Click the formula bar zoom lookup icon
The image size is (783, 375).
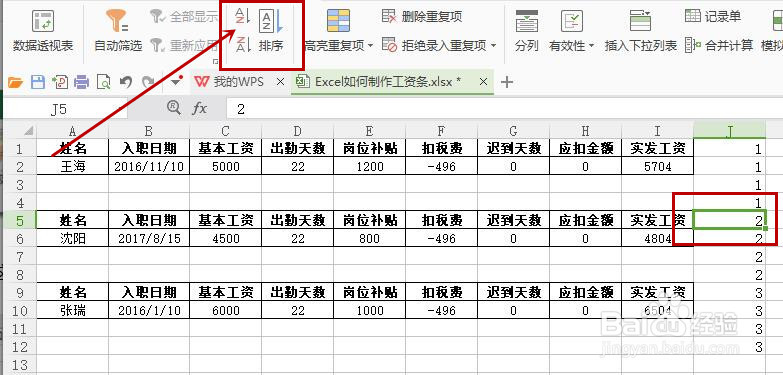click(174, 108)
